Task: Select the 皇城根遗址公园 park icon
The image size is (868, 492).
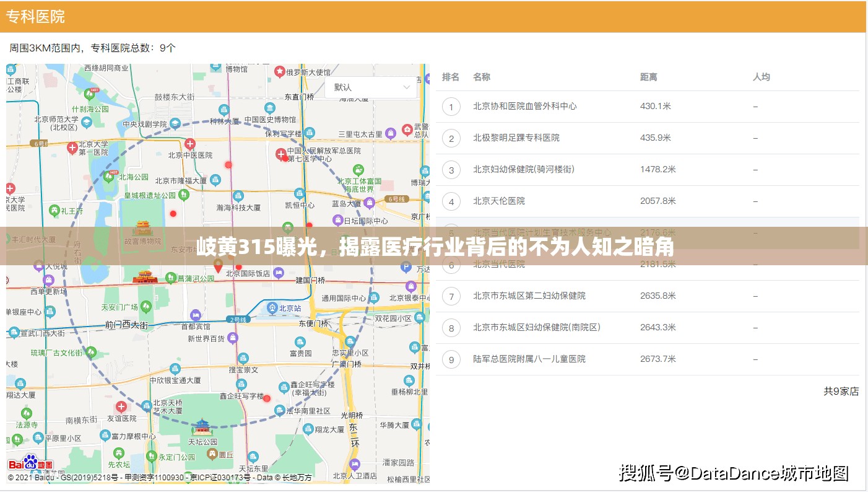Action: tap(183, 195)
